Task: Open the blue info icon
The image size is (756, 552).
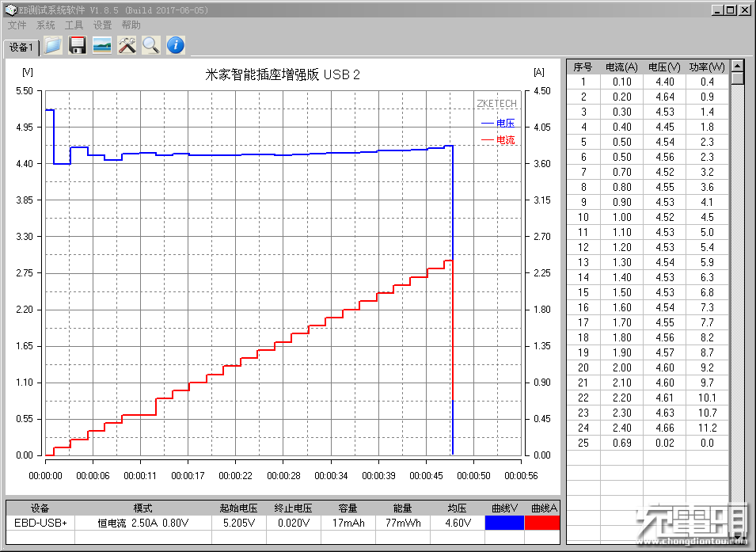Action: pos(176,45)
